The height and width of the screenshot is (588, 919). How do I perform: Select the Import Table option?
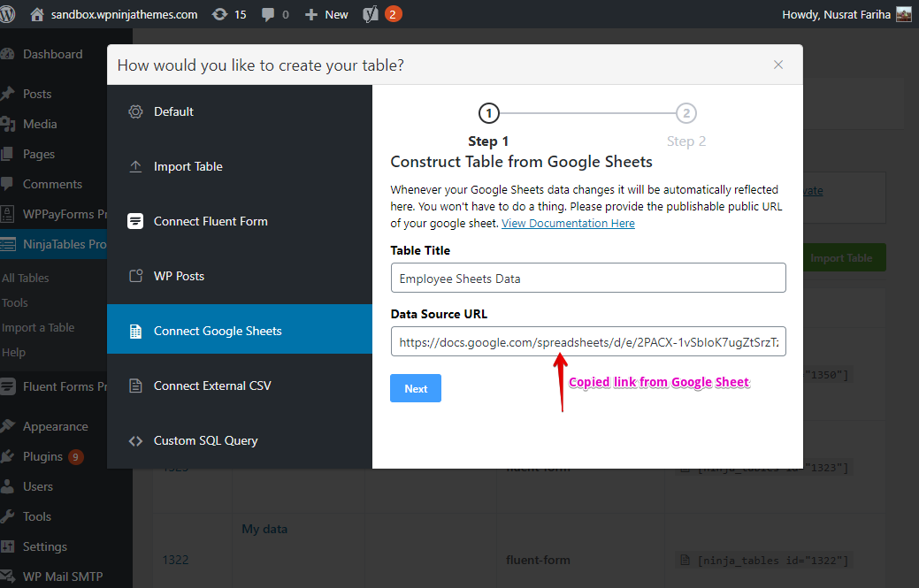239,166
